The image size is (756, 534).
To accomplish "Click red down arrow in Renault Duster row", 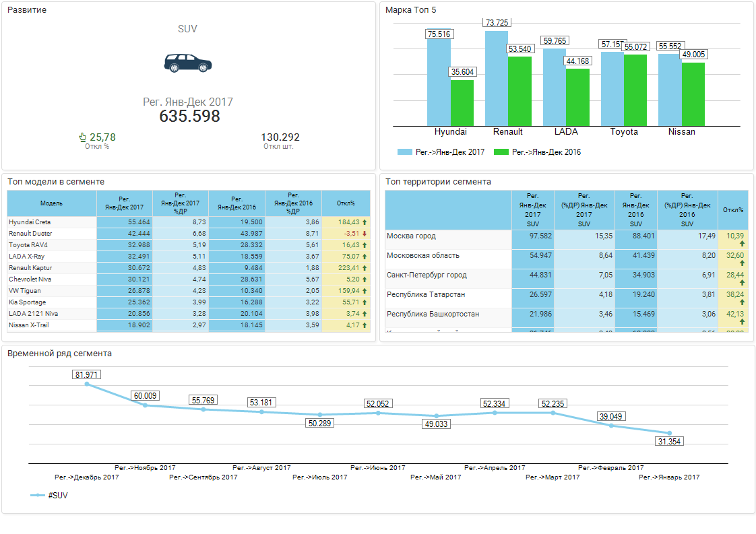I will click(365, 234).
